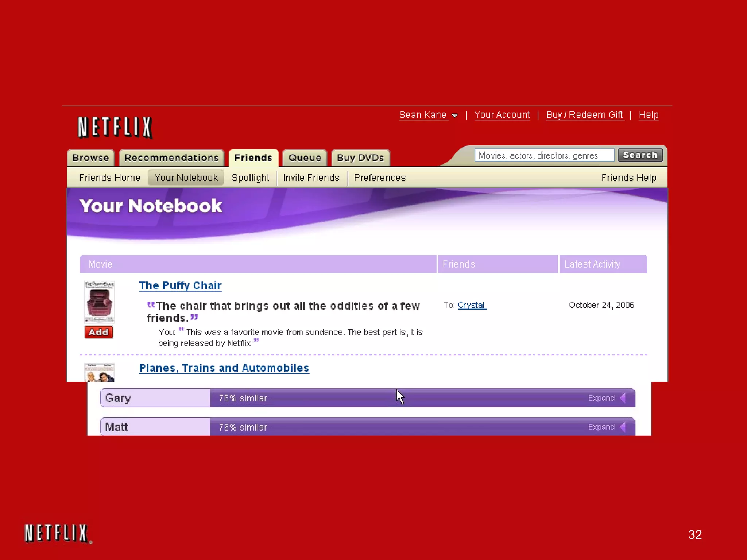This screenshot has height=560, width=747.
Task: Open the Recommendations tab
Action: coord(171,158)
